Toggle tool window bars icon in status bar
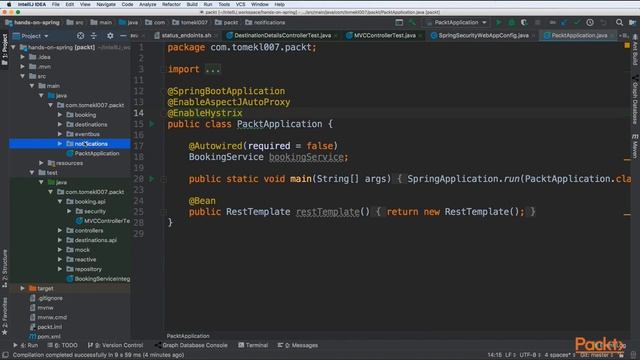Viewport: 640px width, 360px height. pyautogui.click(x=5, y=355)
